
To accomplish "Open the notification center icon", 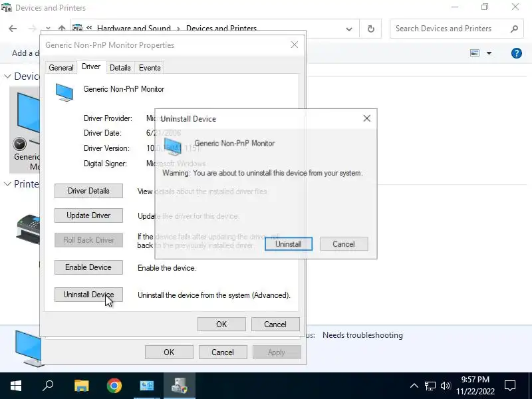I will [510, 386].
